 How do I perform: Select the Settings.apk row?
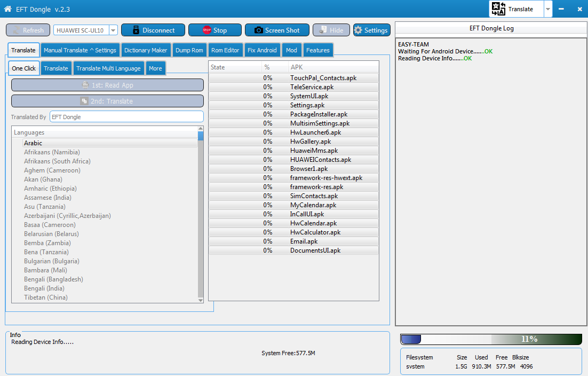click(293, 105)
